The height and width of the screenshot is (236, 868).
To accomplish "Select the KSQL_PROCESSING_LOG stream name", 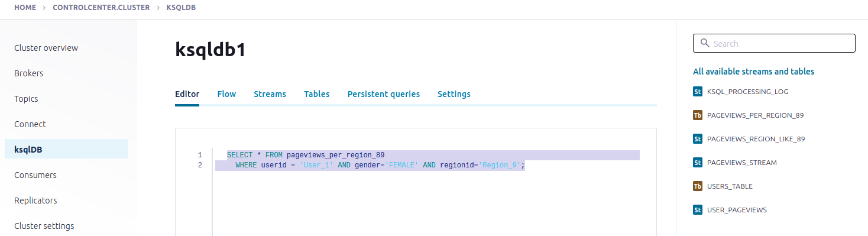I will point(747,92).
